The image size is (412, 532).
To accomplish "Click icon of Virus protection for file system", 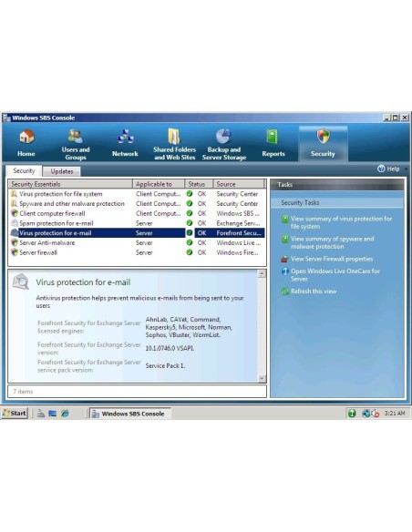I will (15, 194).
